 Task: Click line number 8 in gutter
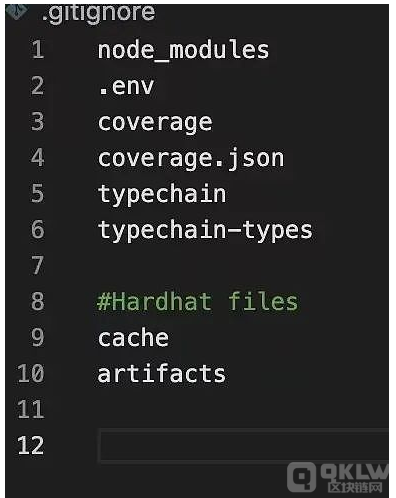(38, 302)
